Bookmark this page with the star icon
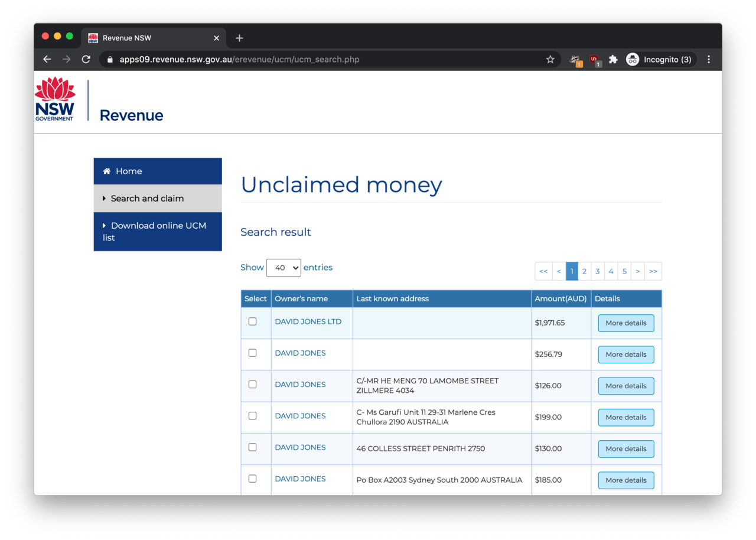 pos(550,59)
